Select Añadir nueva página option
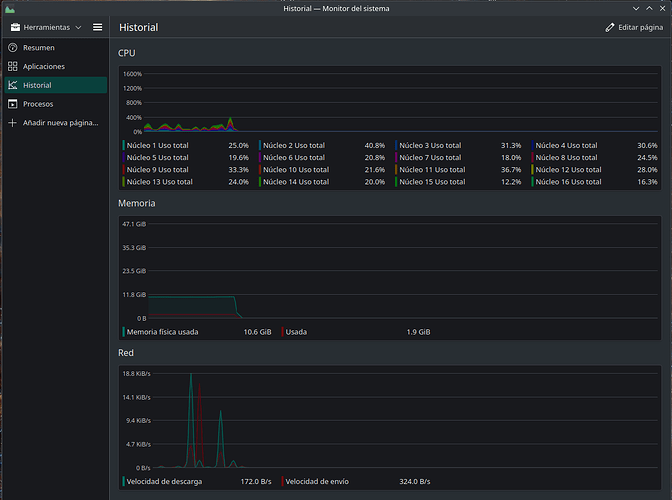This screenshot has height=500, width=672. pos(60,123)
